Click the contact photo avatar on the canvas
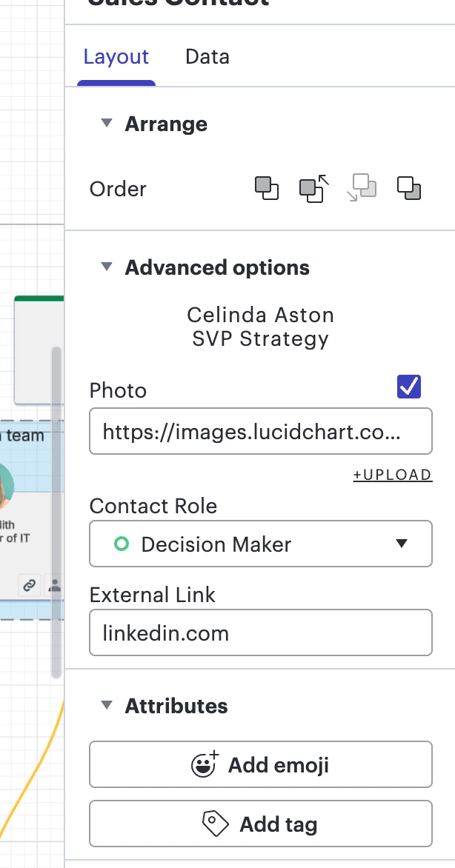 click(x=4, y=487)
